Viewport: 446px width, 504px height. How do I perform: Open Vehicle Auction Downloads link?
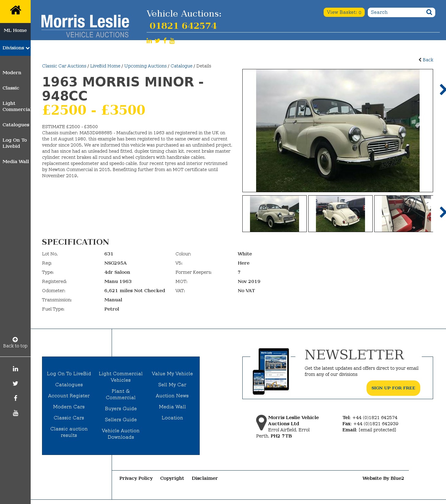[x=121, y=434]
